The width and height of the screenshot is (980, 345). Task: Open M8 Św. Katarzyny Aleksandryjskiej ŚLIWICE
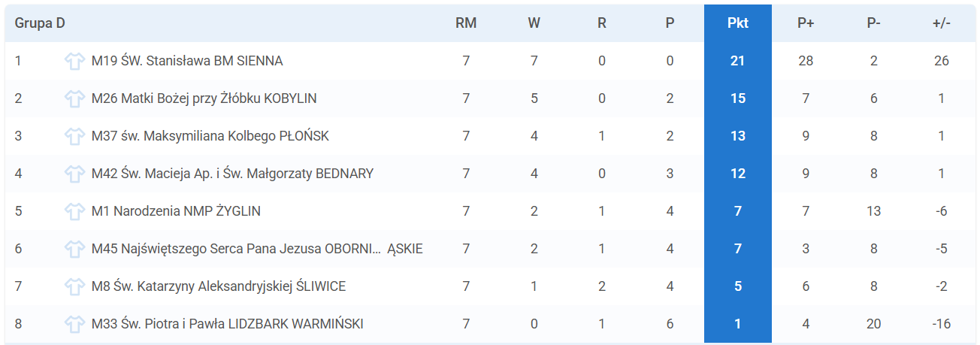pos(219,286)
